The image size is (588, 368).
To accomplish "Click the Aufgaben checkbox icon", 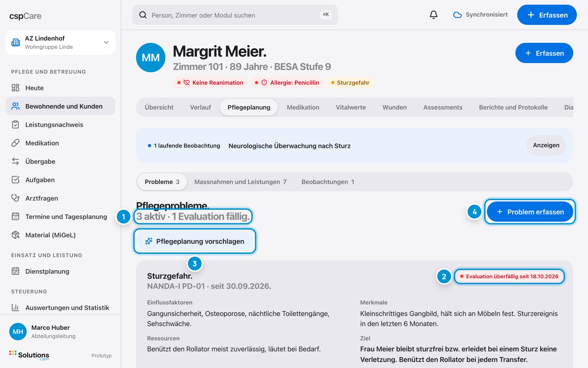I will click(x=15, y=180).
